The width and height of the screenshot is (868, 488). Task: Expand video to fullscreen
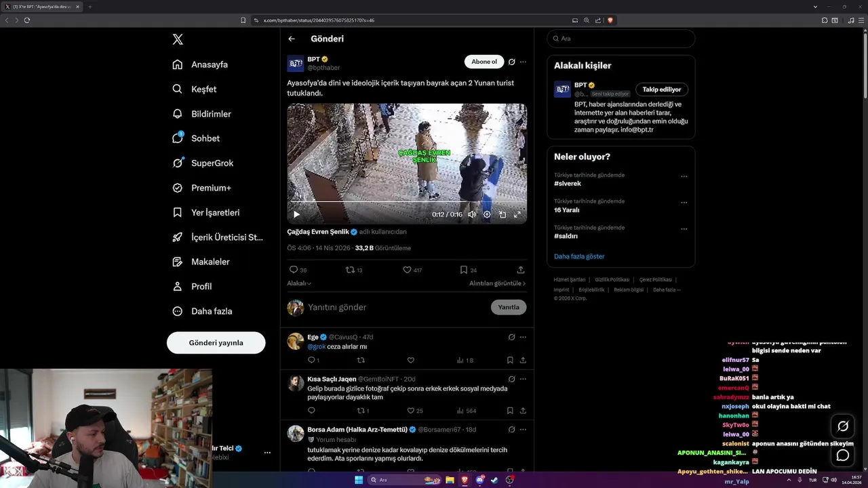click(517, 214)
